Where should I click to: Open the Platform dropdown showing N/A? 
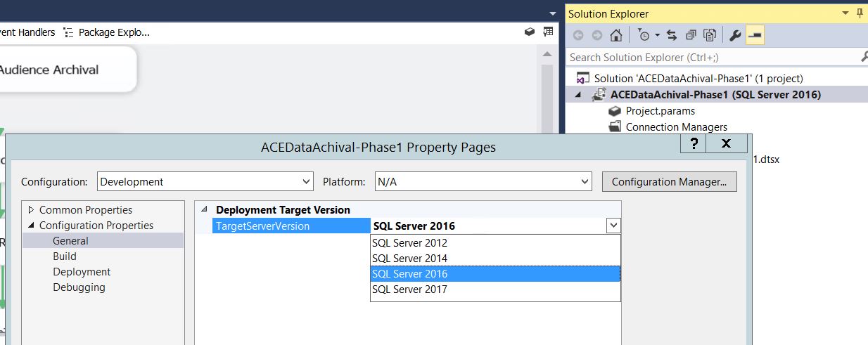[483, 182]
